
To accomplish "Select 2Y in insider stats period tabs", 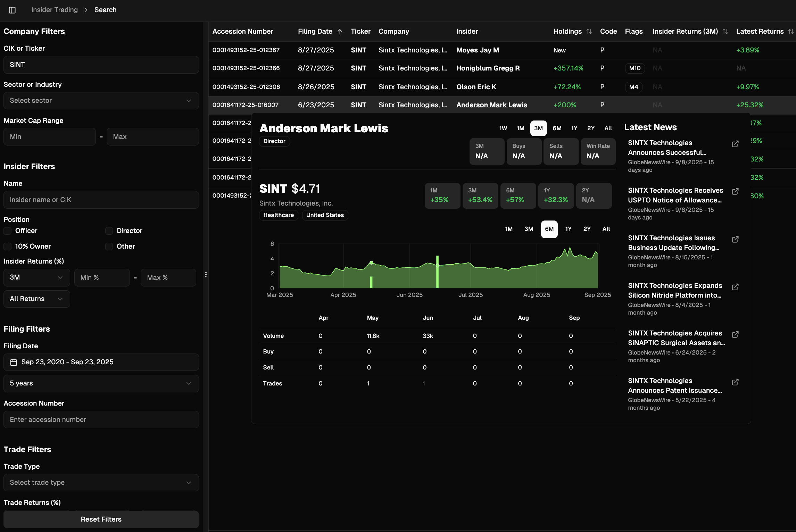I will coord(591,128).
